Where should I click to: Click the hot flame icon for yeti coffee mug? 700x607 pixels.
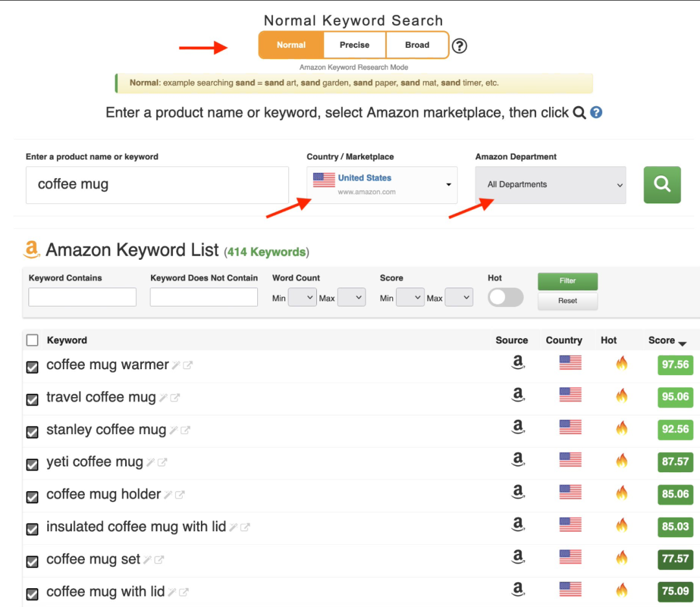[x=622, y=460]
